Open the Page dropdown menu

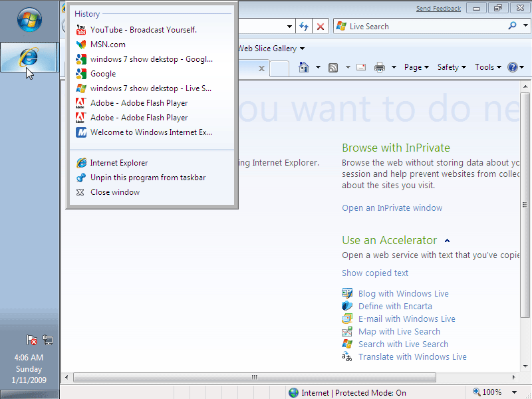click(417, 67)
